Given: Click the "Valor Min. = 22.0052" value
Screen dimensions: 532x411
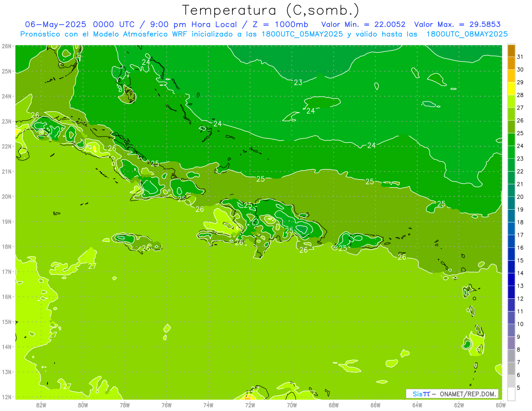Looking at the screenshot, I should [363, 24].
